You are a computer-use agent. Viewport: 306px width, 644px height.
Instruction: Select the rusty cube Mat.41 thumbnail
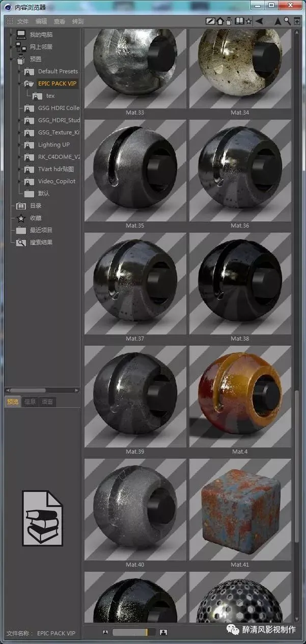point(240,510)
